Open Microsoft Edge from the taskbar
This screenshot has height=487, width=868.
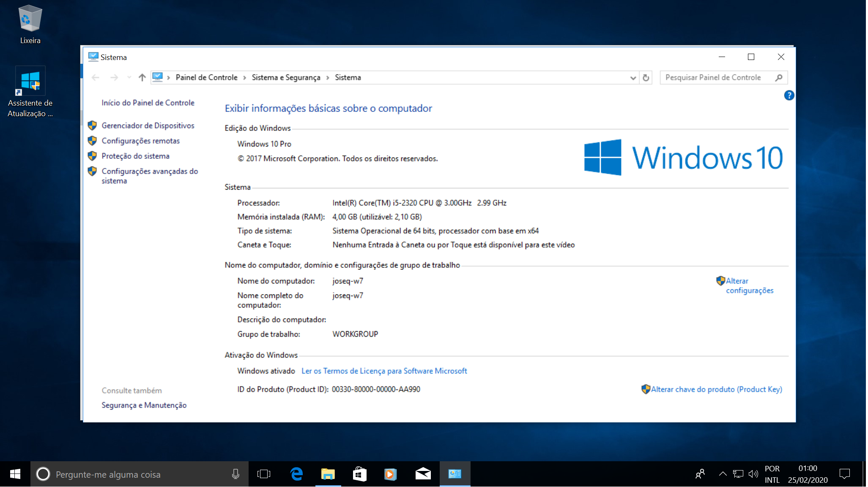coord(297,475)
